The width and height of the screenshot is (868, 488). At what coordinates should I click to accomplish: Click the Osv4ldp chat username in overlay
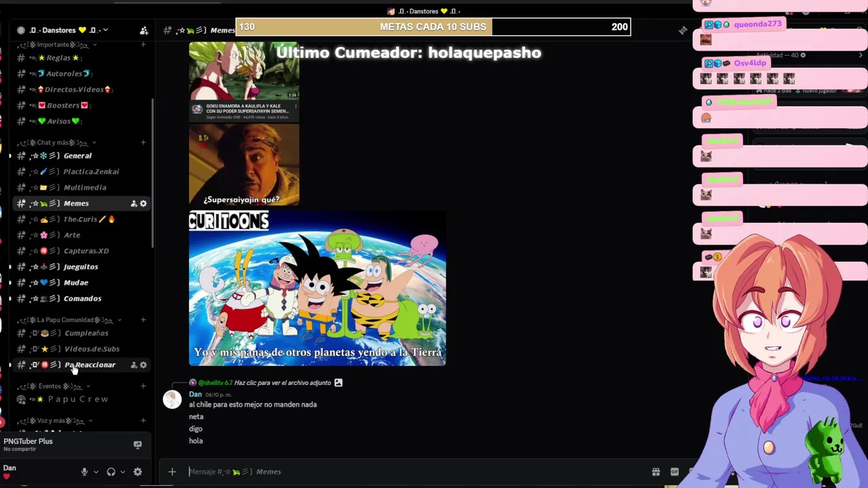(x=750, y=63)
